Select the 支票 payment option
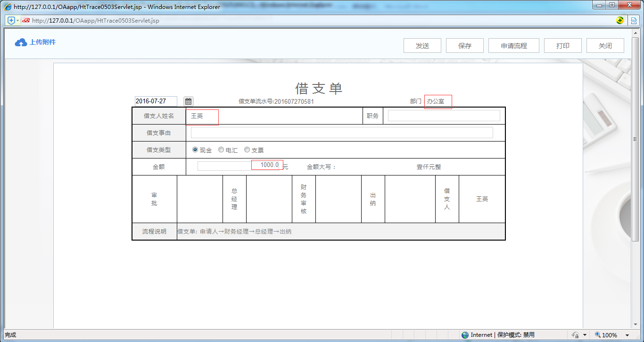Screen dimensions: 644x342 coord(247,150)
